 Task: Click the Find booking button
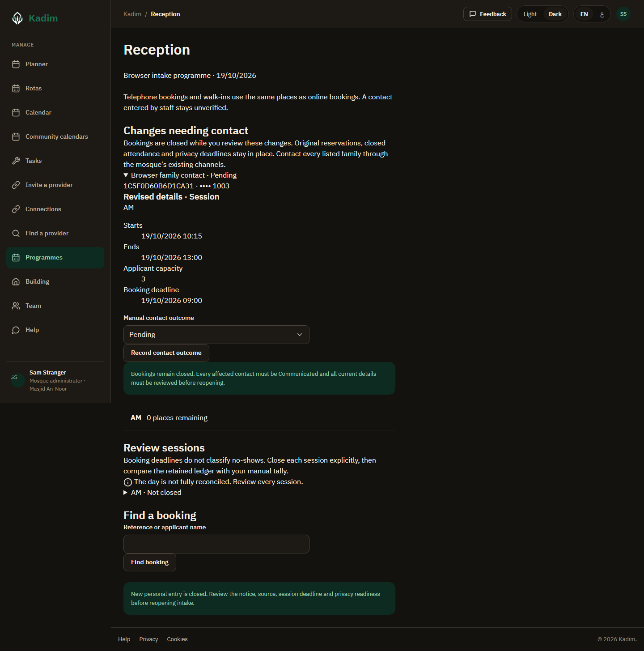pyautogui.click(x=150, y=562)
